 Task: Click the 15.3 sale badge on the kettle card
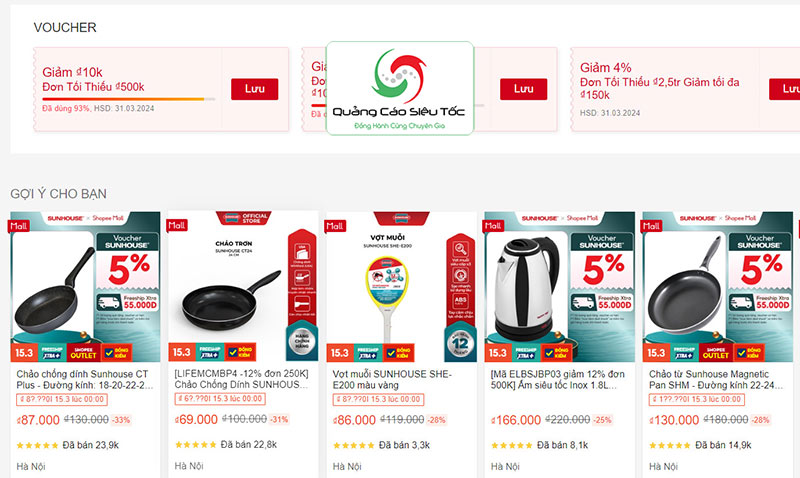tap(497, 353)
